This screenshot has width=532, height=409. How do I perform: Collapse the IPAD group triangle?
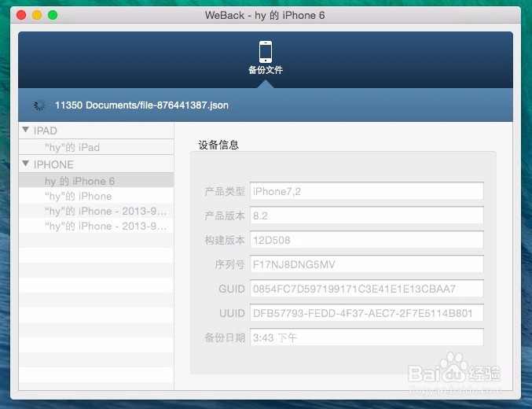(25, 130)
